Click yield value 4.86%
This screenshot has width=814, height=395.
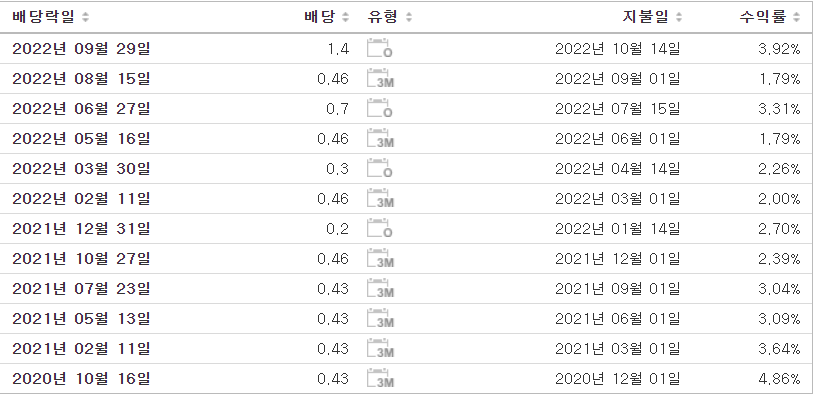pos(779,379)
